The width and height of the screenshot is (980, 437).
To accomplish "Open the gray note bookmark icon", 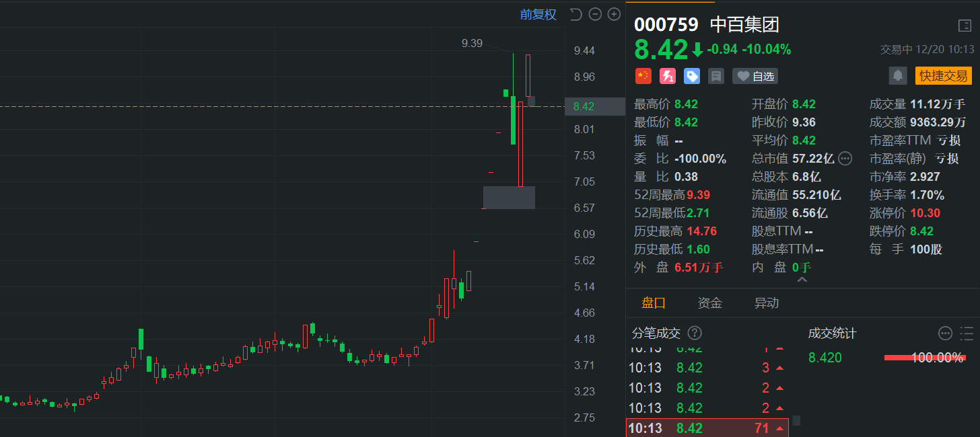I will point(716,76).
